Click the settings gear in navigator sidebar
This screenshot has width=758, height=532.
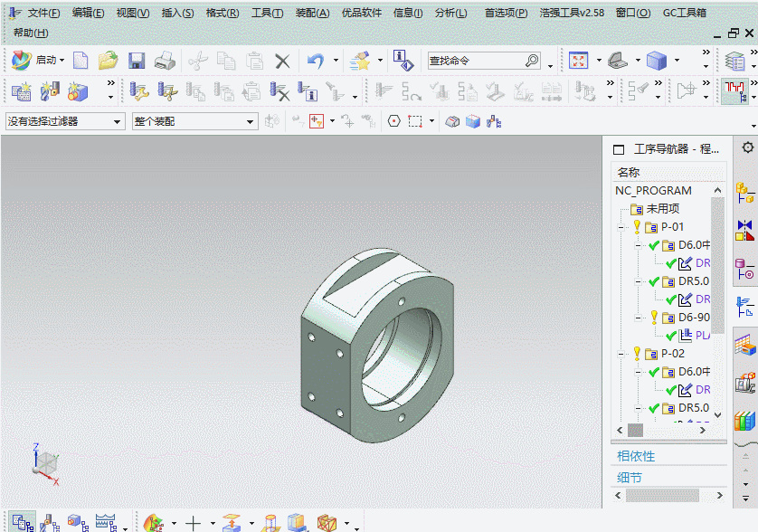[x=748, y=147]
